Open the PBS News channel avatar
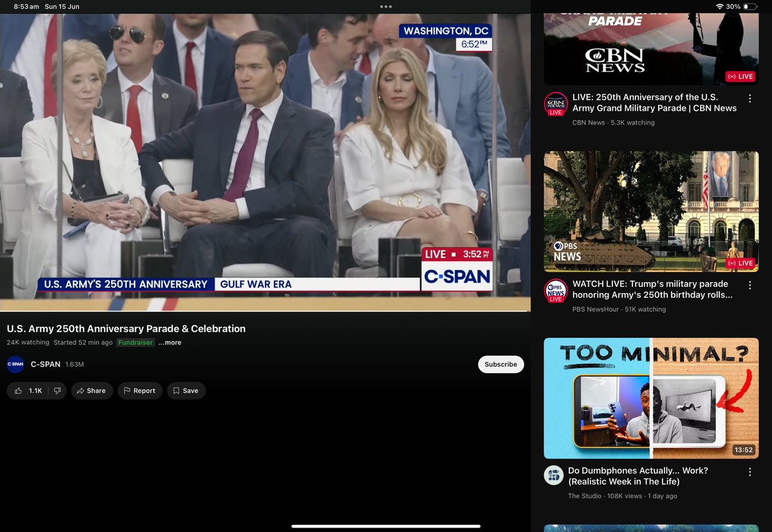 [x=555, y=291]
